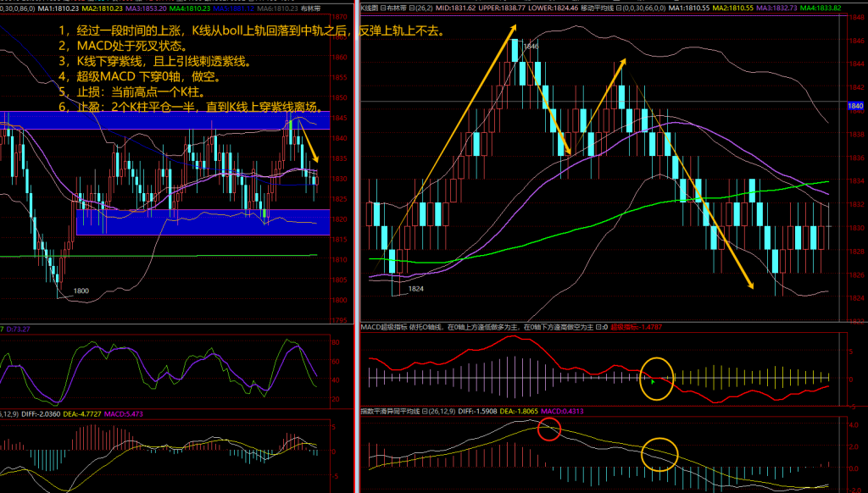Click the grey MA6:1810.23 value
Viewport: 868px width, 493px height.
click(277, 8)
